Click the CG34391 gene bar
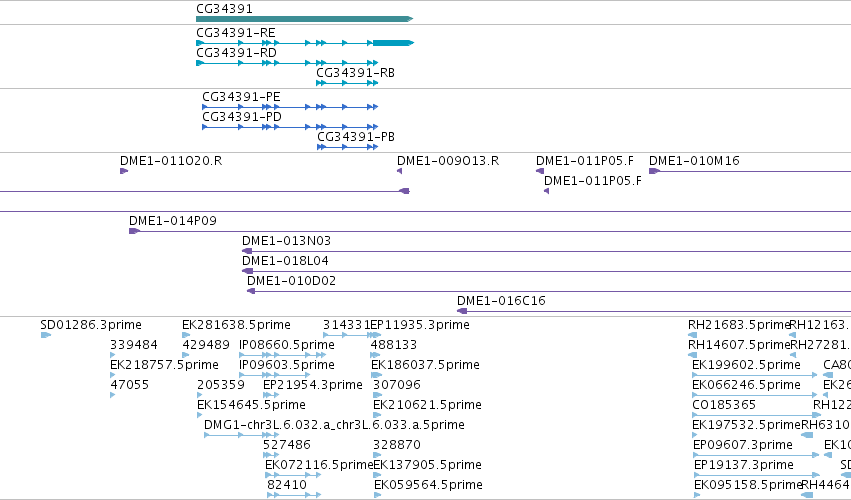This screenshot has height=500, width=851. (304, 19)
